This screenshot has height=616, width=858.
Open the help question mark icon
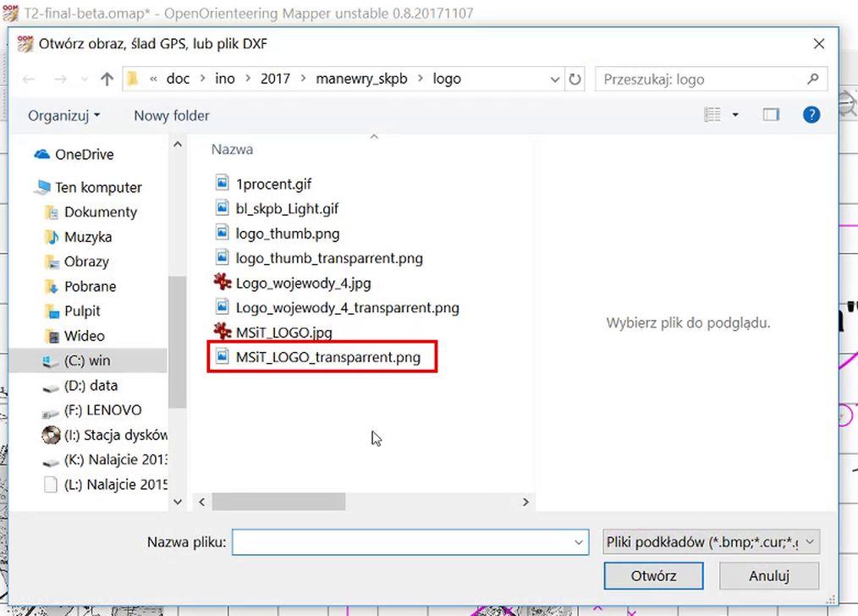(x=811, y=115)
